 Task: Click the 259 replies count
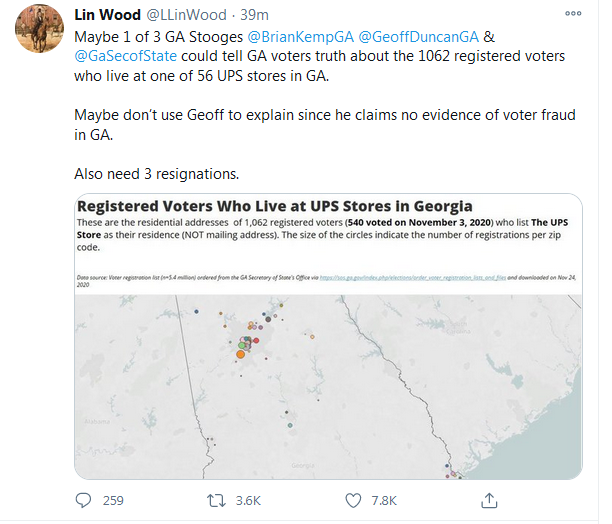coord(112,500)
